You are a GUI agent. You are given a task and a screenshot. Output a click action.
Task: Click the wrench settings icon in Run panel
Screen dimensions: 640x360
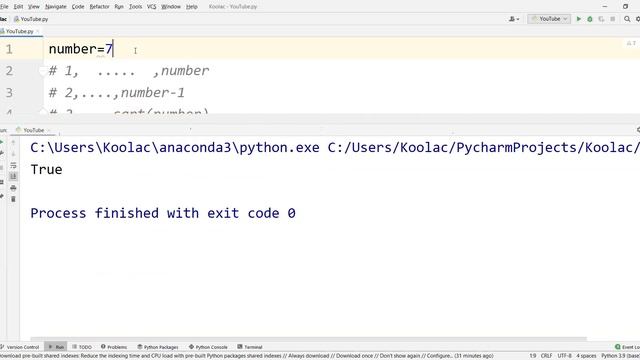pyautogui.click(x=2, y=153)
